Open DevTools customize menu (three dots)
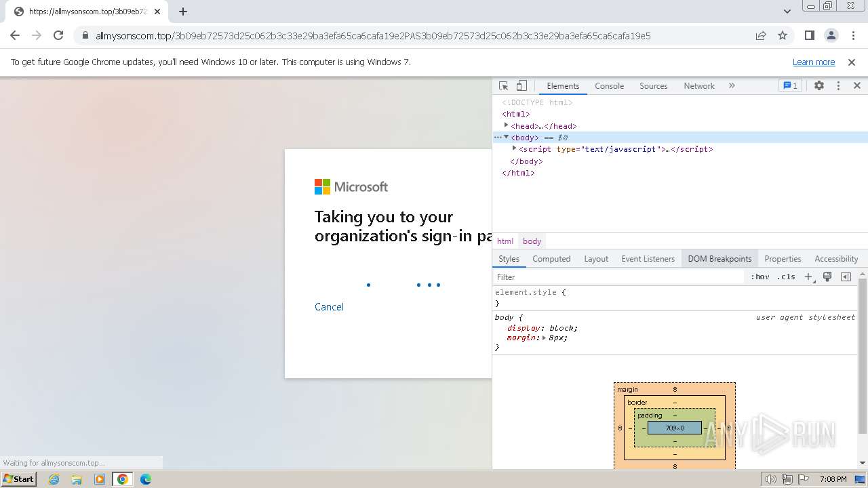Image resolution: width=868 pixels, height=488 pixels. click(x=838, y=86)
